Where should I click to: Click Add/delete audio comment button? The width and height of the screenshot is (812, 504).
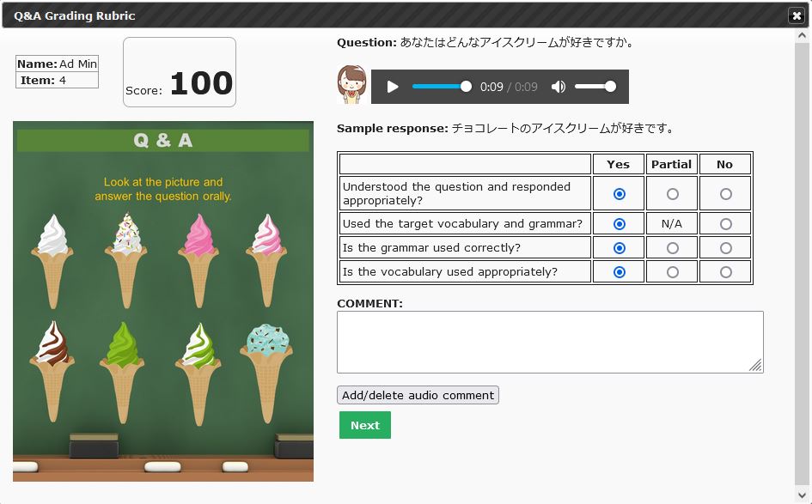(x=418, y=395)
